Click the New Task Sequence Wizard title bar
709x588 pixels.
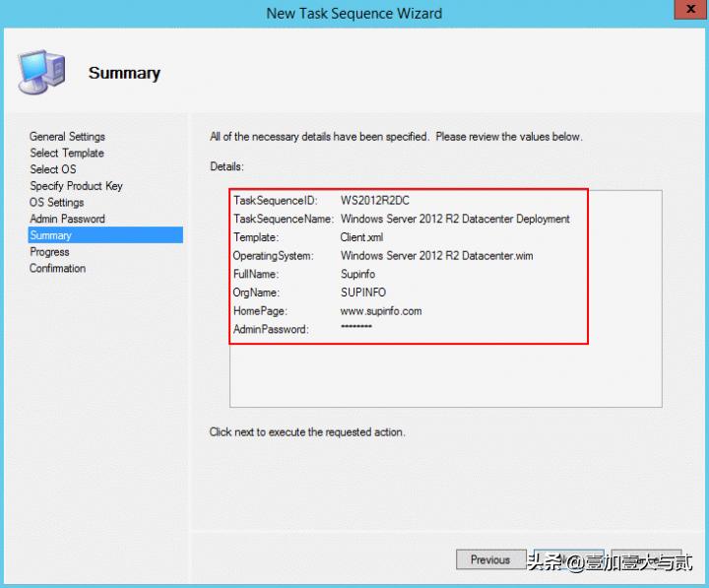(354, 13)
